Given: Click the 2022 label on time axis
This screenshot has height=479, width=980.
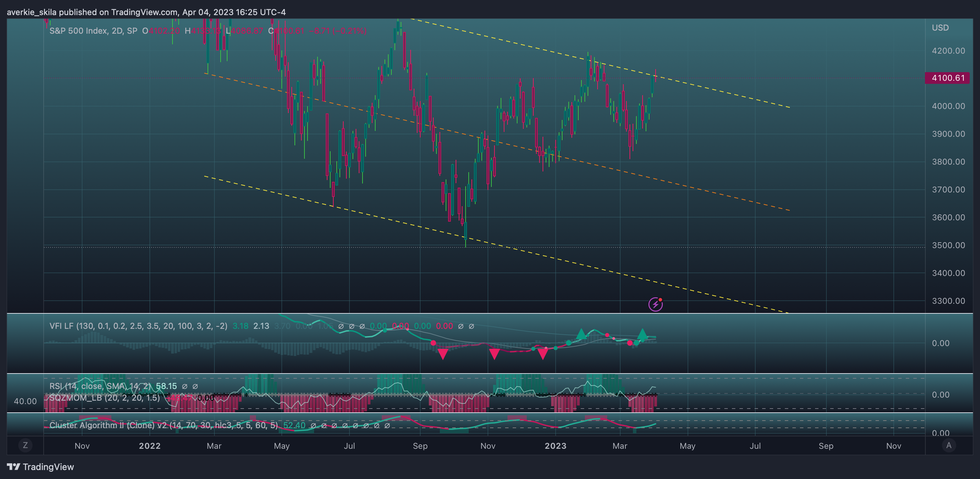Looking at the screenshot, I should [149, 446].
